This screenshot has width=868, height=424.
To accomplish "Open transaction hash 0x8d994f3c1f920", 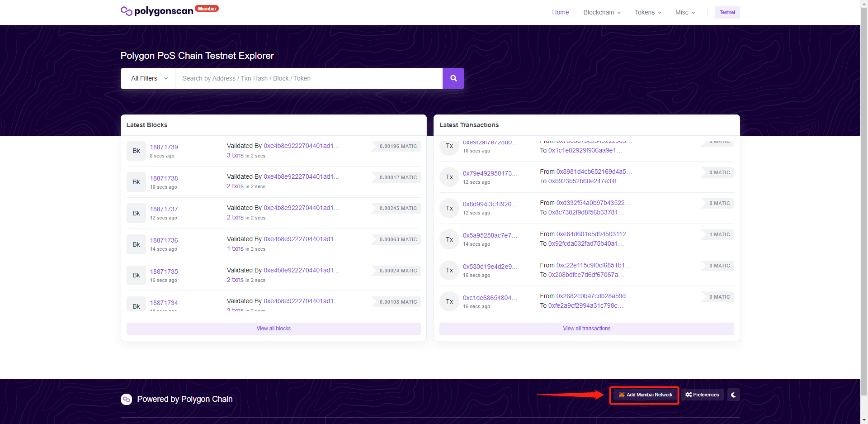I will coord(490,204).
